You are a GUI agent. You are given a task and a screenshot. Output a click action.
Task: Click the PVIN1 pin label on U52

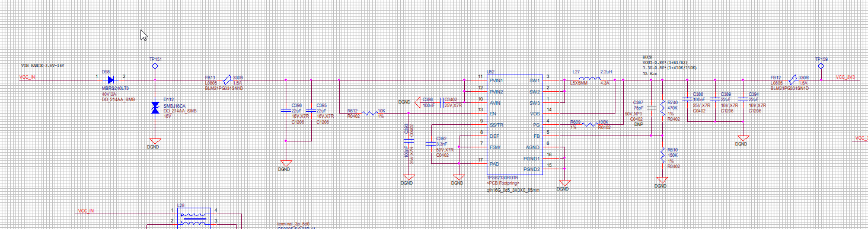tap(496, 80)
